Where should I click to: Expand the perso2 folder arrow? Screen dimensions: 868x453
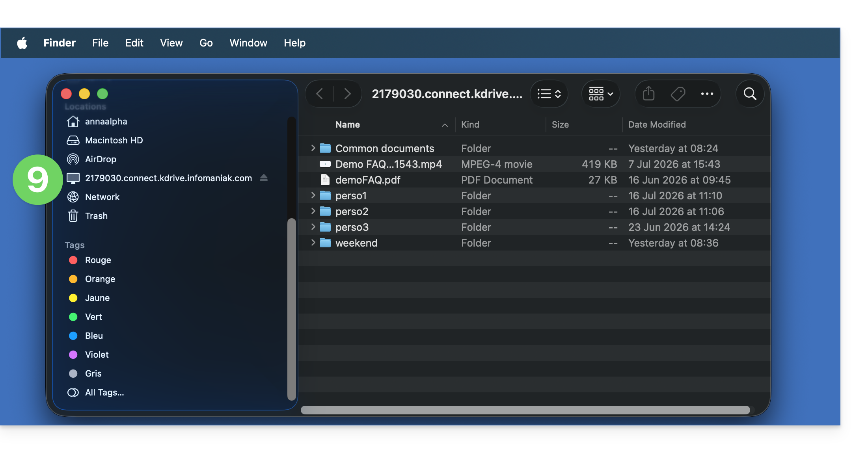(313, 211)
